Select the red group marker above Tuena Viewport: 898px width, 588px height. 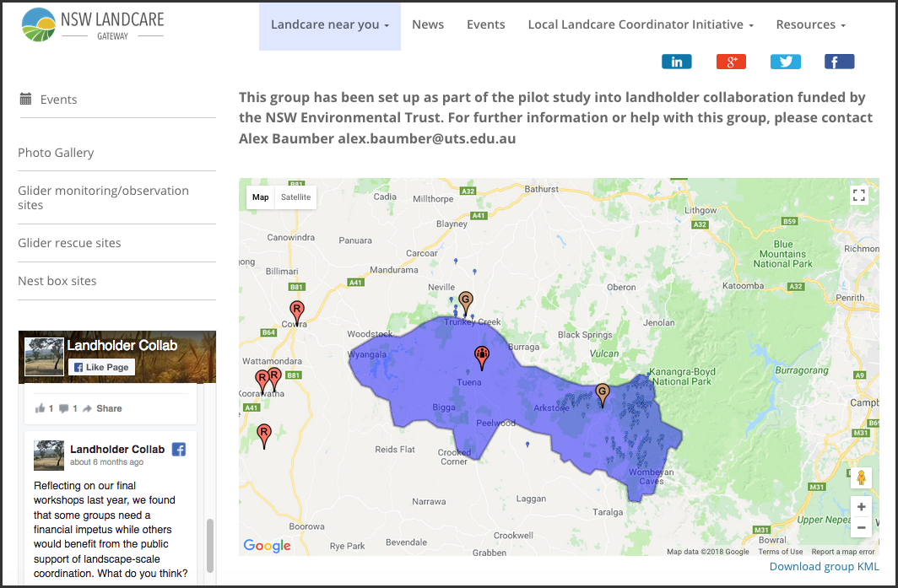click(482, 358)
